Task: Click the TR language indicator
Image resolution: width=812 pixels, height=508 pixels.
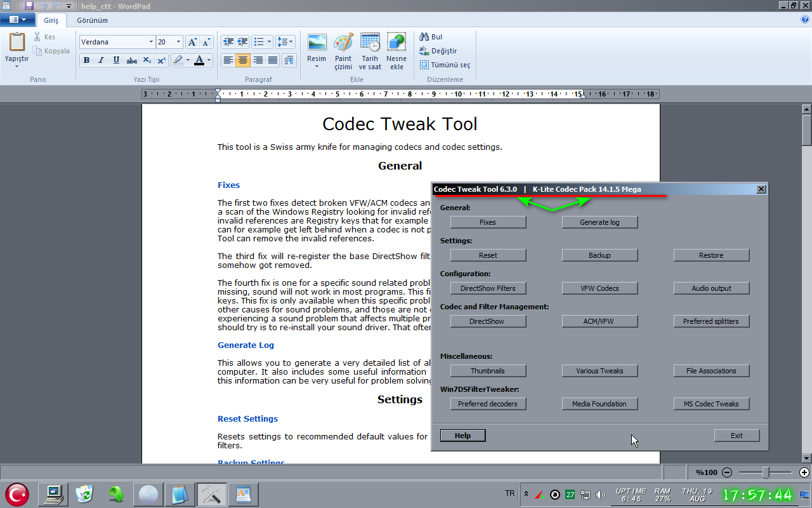Action: [x=510, y=493]
